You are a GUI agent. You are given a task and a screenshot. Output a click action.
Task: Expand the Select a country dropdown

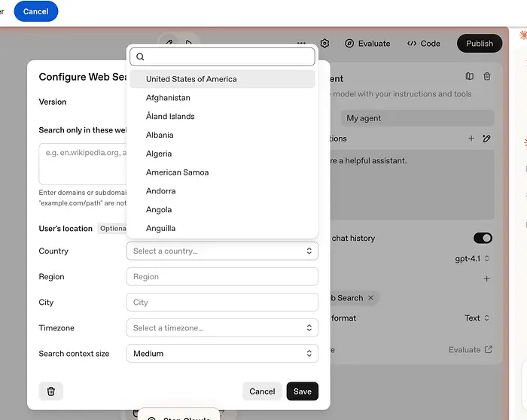tap(222, 251)
